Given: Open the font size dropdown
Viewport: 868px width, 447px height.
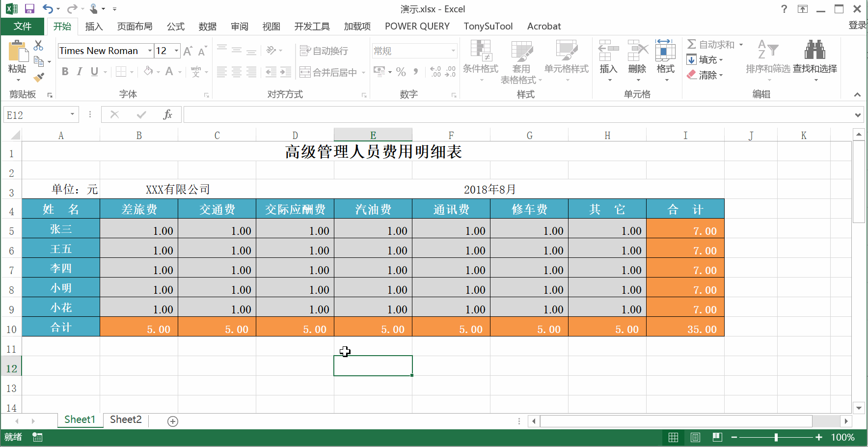Looking at the screenshot, I should click(175, 51).
